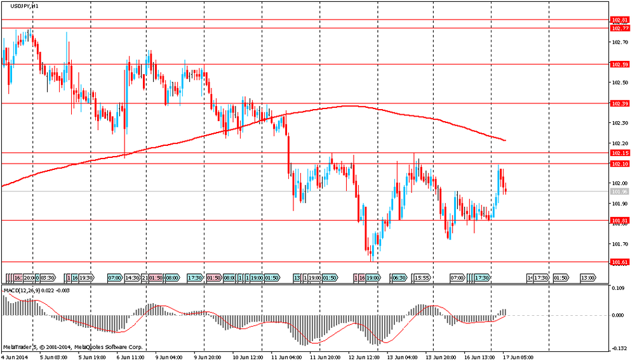Click the 13 Jun 20:00 time label
The image size is (635, 364).
[x=441, y=358]
